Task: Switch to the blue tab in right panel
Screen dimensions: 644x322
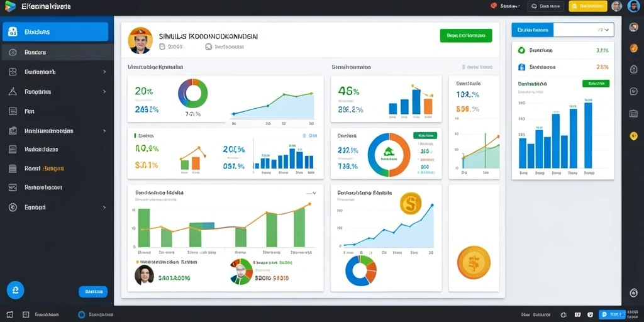Action: [533, 30]
